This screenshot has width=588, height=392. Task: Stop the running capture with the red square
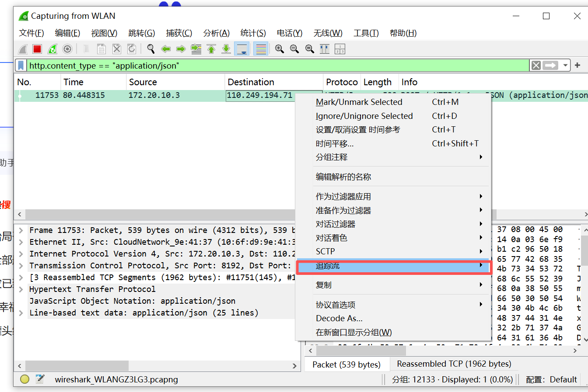37,49
